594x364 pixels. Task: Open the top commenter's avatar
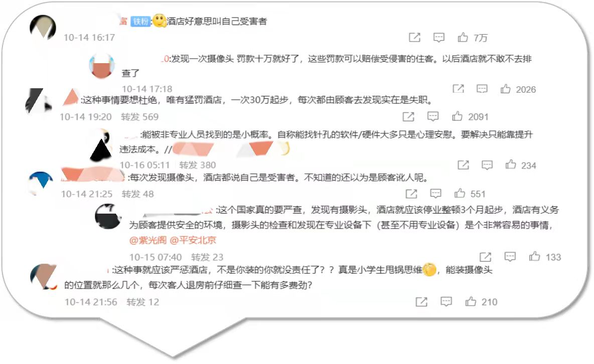pyautogui.click(x=43, y=27)
